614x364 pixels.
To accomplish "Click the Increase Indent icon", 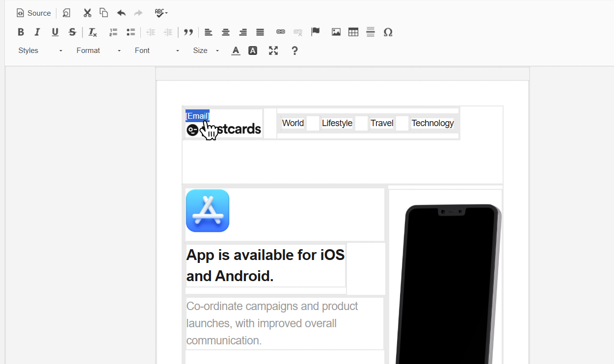I will click(x=168, y=32).
